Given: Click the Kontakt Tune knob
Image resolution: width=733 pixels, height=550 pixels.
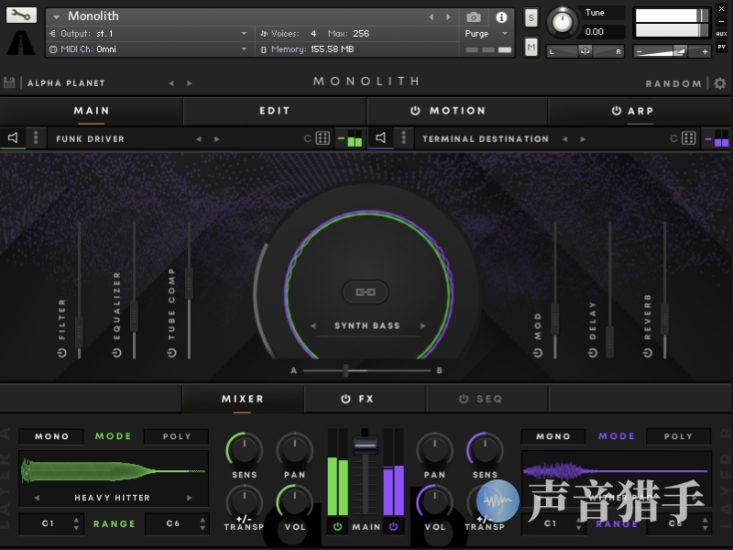Looking at the screenshot, I should pyautogui.click(x=562, y=21).
